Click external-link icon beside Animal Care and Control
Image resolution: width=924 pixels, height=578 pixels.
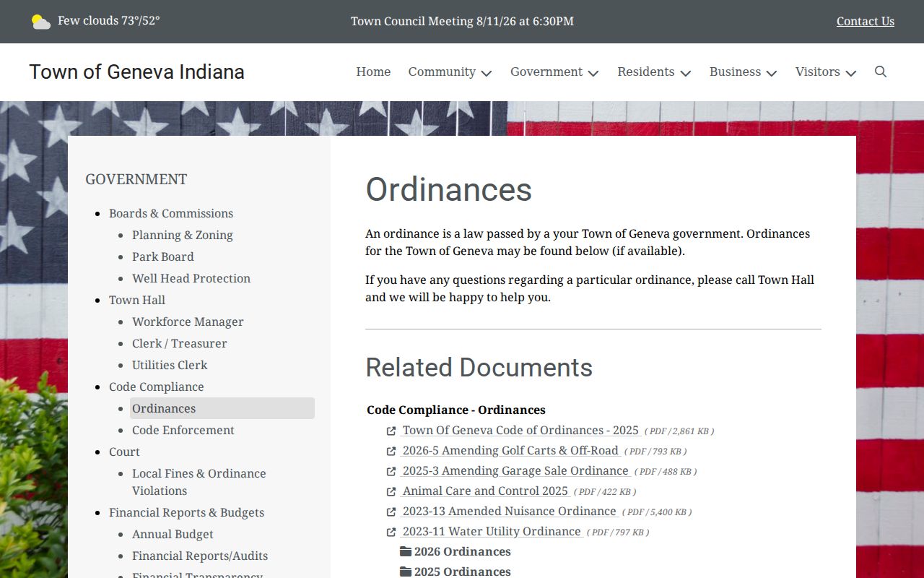tap(391, 491)
